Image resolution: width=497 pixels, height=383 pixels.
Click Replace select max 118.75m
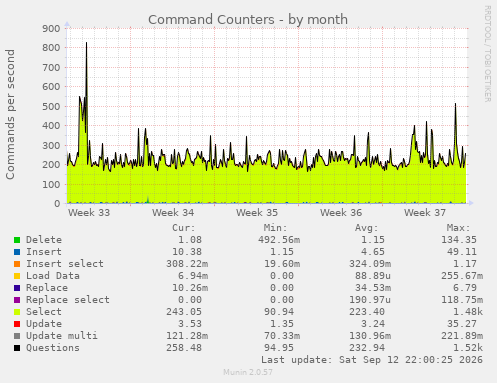point(462,300)
